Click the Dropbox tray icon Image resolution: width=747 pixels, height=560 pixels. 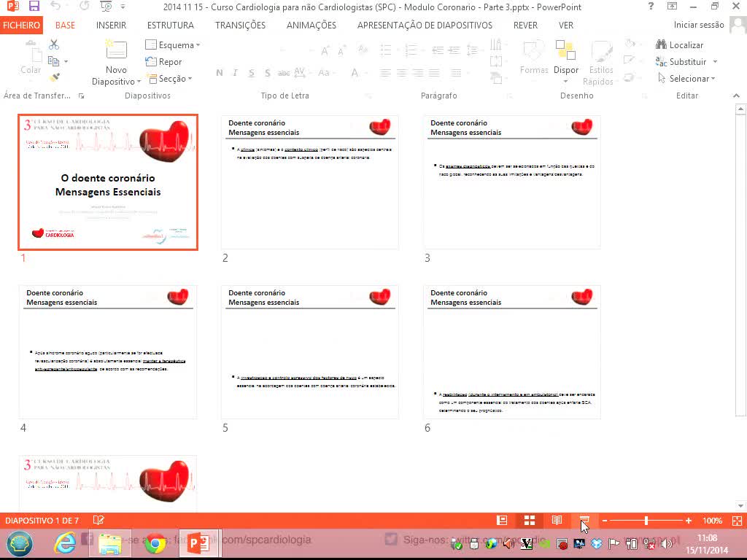pyautogui.click(x=597, y=543)
